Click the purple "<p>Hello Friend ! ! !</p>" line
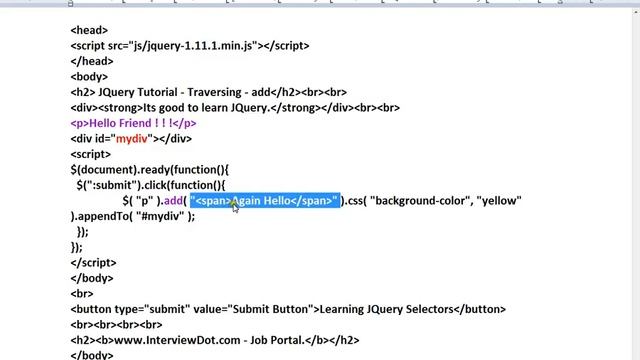 133,123
